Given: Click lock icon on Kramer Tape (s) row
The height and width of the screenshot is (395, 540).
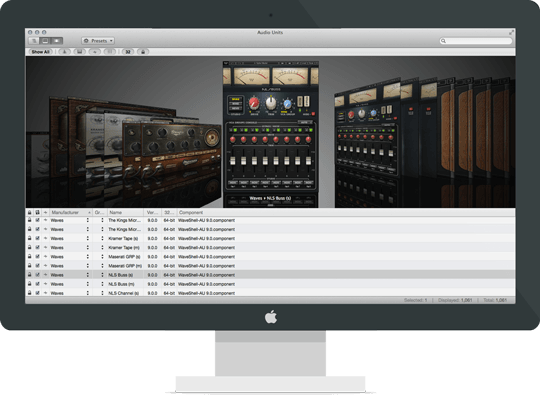Looking at the screenshot, I should [x=30, y=238].
